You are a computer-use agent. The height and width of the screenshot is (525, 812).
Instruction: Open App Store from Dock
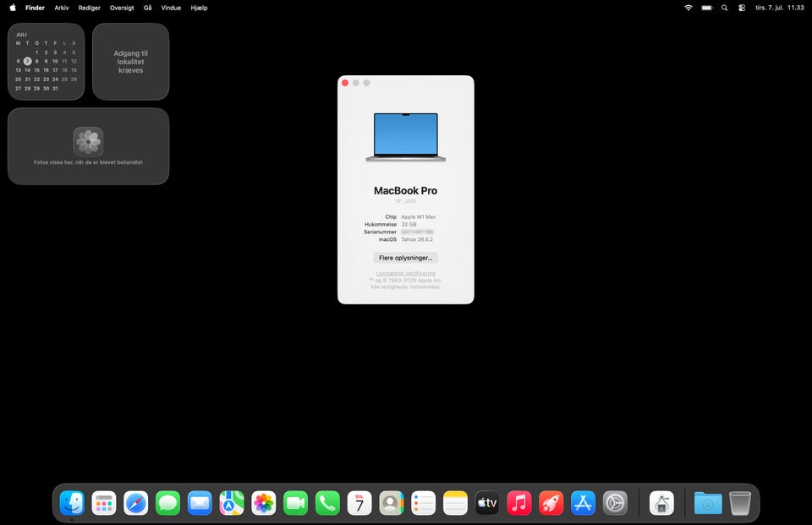point(583,503)
